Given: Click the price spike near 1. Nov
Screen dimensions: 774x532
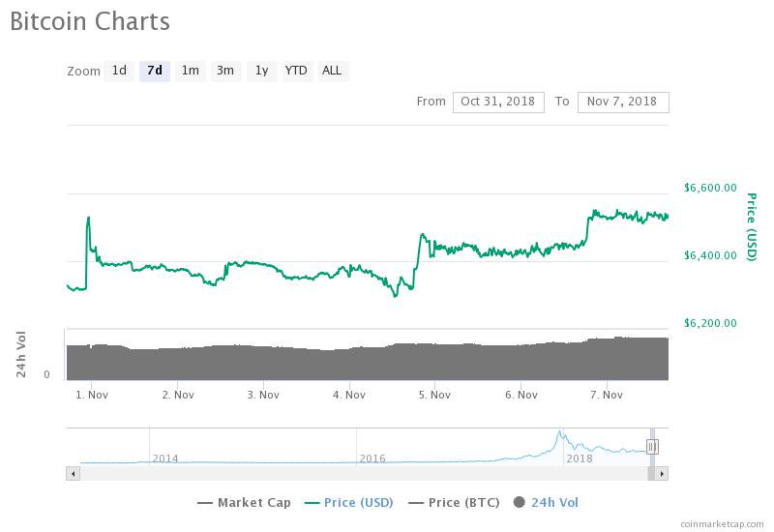Looking at the screenshot, I should click(88, 220).
